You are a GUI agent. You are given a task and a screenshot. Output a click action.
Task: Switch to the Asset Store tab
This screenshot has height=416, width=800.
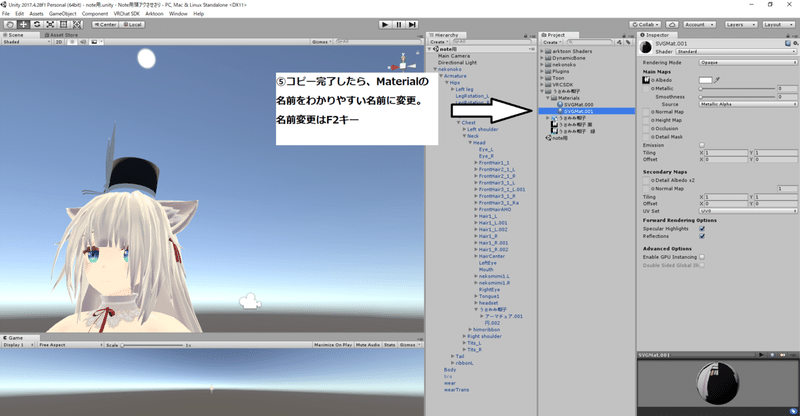(61, 35)
